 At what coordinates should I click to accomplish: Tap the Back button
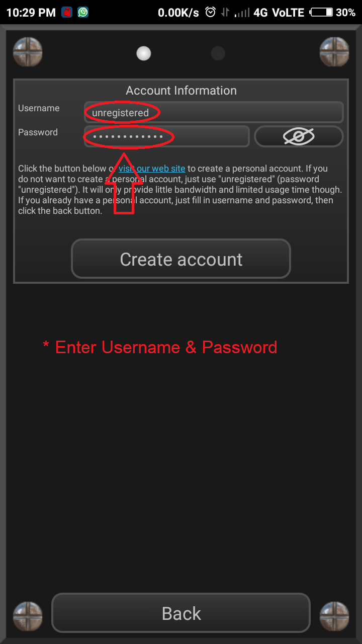click(181, 613)
